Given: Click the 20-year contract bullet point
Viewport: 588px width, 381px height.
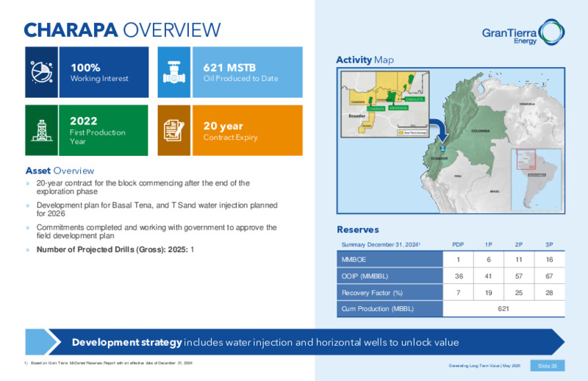Looking at the screenshot, I should point(143,188).
